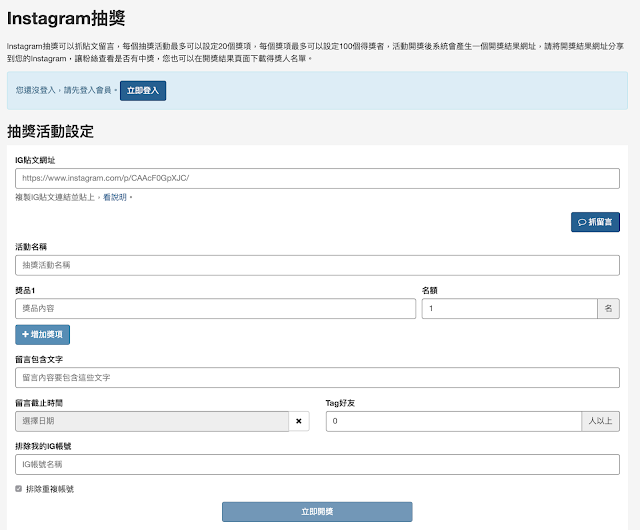The image size is (640, 530).
Task: Click the 名 suffix beside quota field
Action: [x=609, y=309]
